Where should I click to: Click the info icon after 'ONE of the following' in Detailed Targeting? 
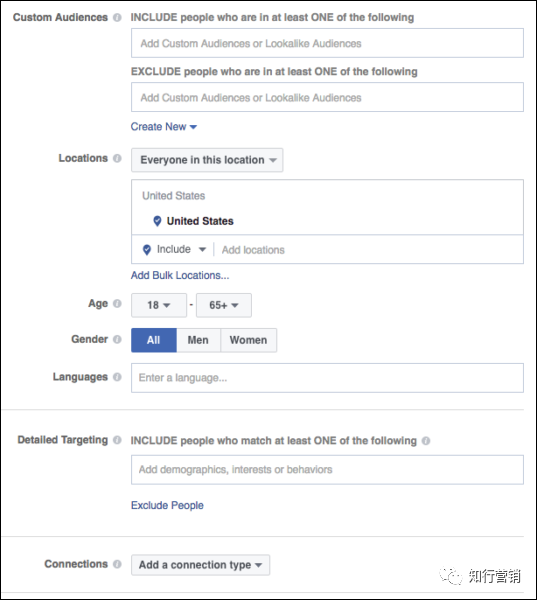pyautogui.click(x=426, y=441)
